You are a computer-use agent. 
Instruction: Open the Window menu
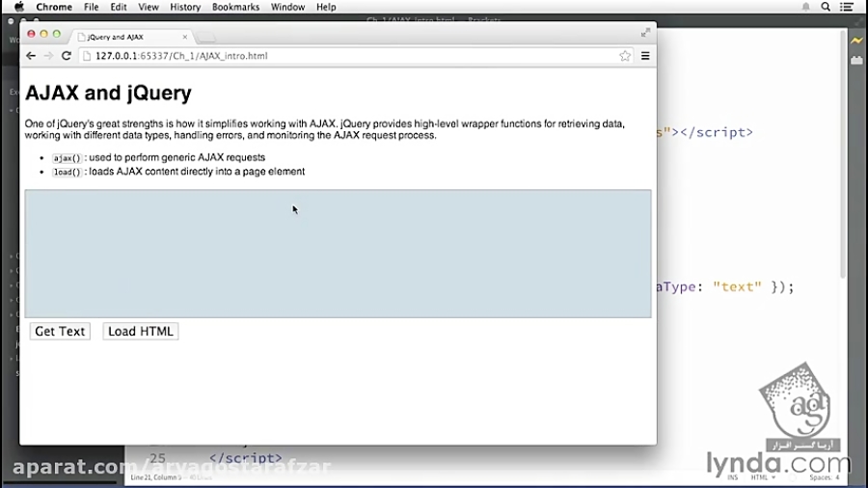pyautogui.click(x=287, y=7)
